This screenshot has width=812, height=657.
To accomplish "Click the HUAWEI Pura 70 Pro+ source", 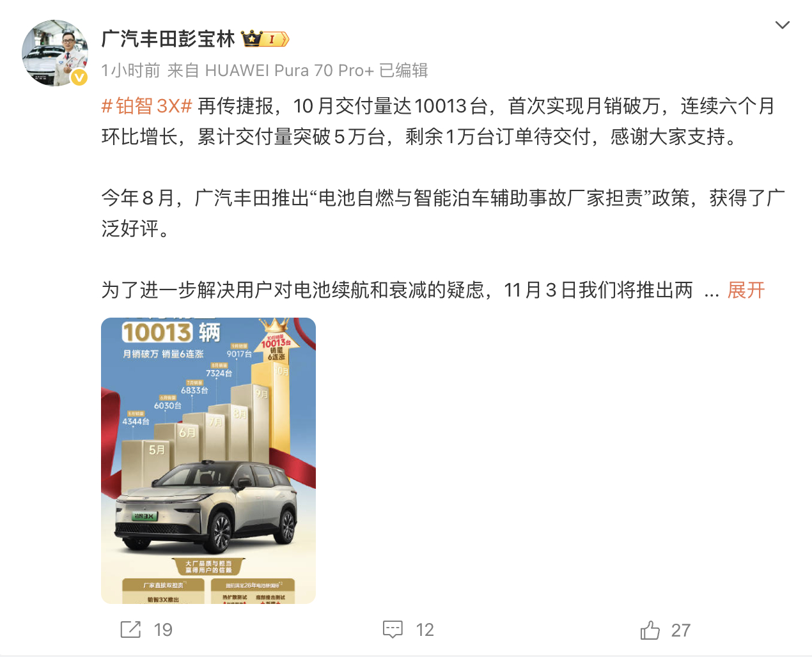I will tap(289, 70).
